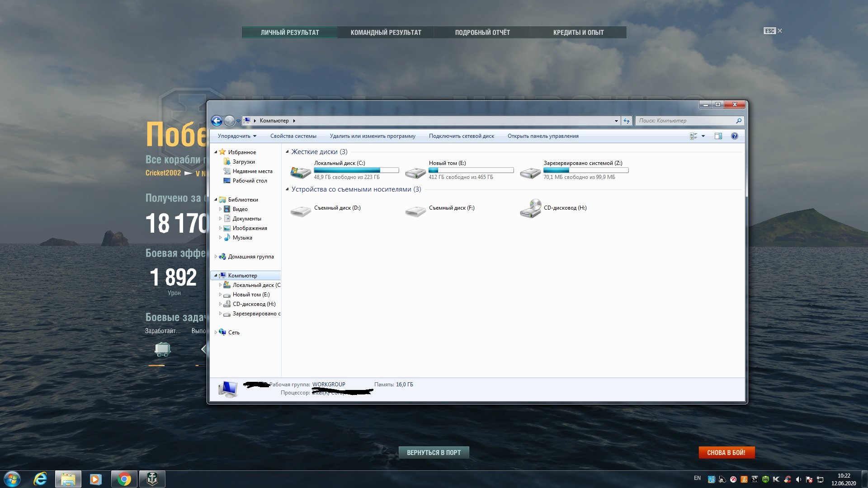Switch to Кредиты и опыт tab in game
This screenshot has width=868, height=488.
click(x=578, y=33)
